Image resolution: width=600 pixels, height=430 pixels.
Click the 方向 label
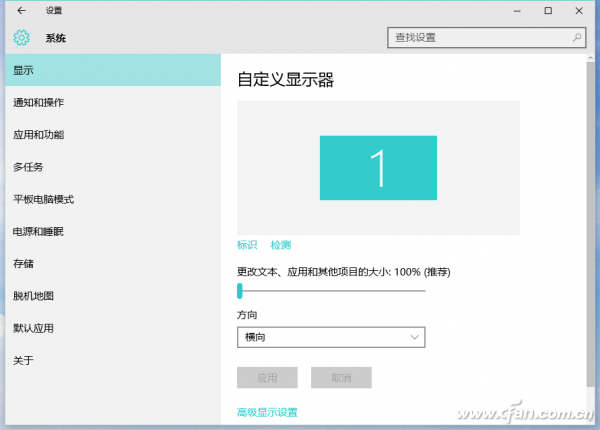click(x=247, y=315)
